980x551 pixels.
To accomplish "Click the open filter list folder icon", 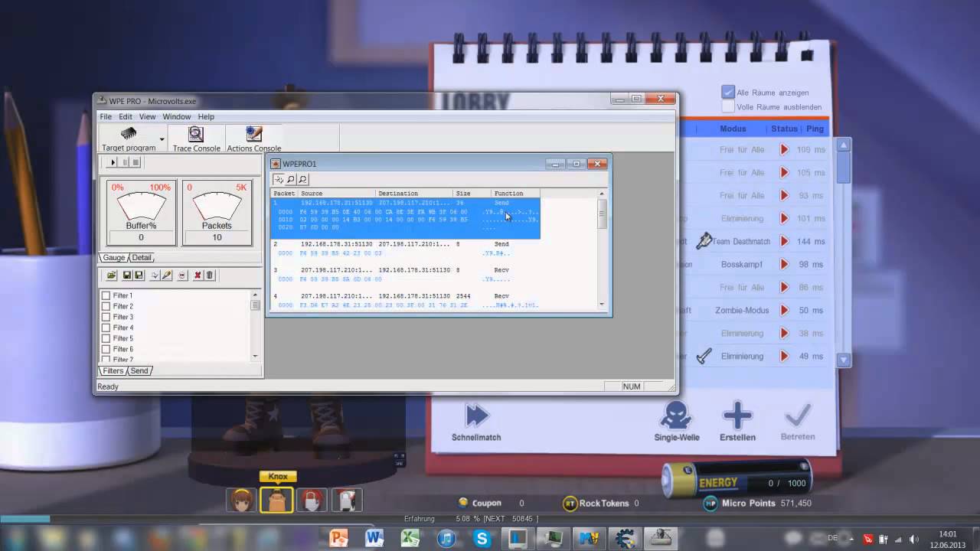I will click(x=111, y=275).
